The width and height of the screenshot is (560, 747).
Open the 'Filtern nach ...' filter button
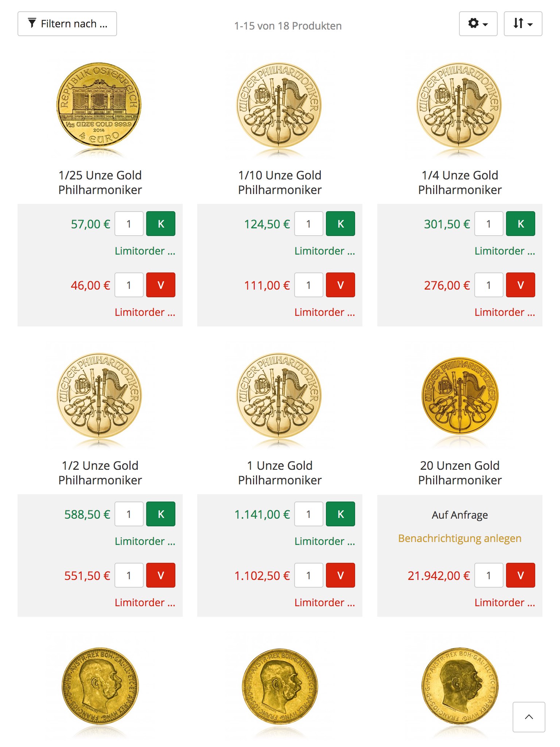tap(67, 24)
